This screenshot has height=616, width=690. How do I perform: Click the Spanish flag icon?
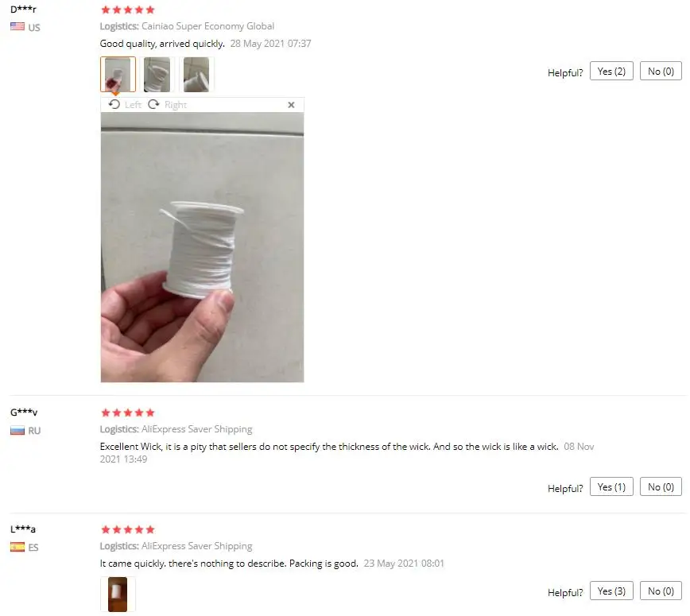click(x=17, y=547)
